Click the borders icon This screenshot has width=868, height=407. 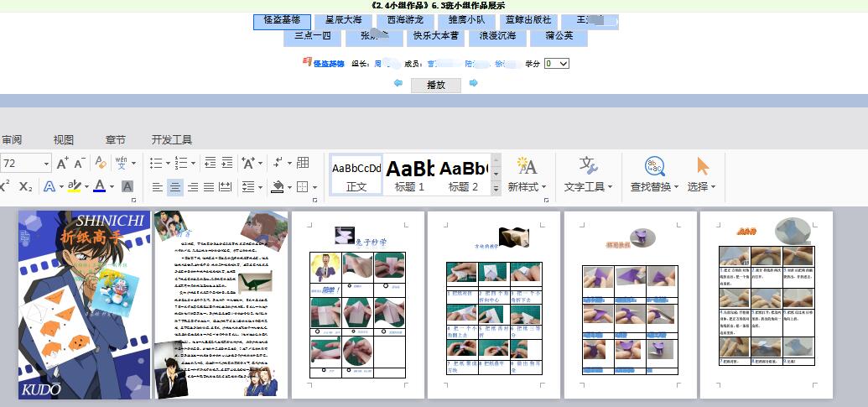coord(302,186)
